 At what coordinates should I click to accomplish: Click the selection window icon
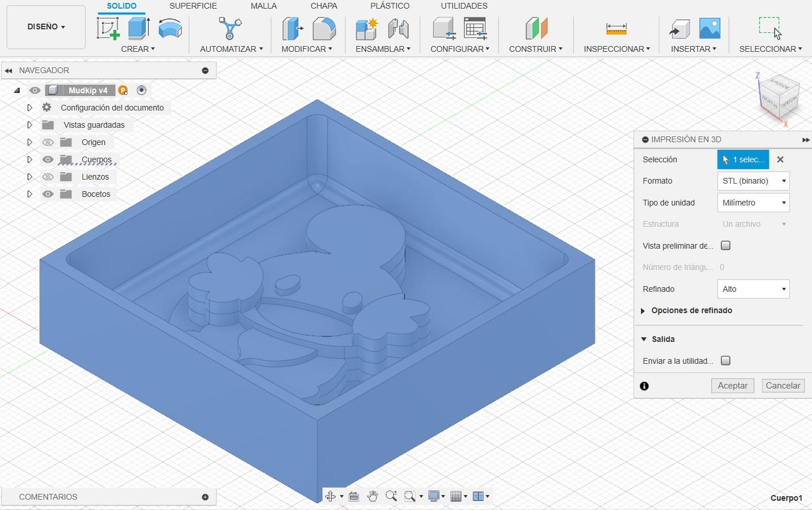coord(770,28)
